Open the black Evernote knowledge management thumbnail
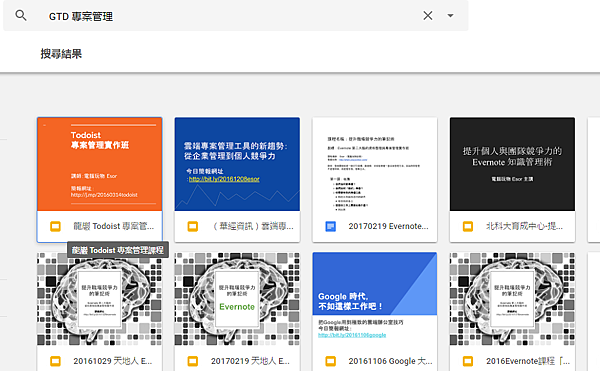This screenshot has width=600, height=371. (x=512, y=164)
